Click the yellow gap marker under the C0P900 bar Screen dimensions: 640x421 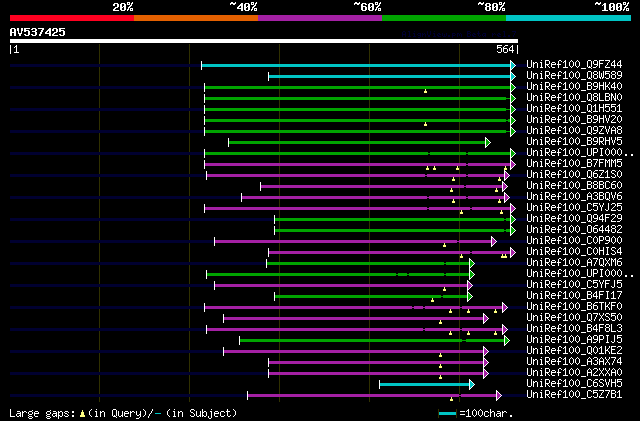[444, 245]
